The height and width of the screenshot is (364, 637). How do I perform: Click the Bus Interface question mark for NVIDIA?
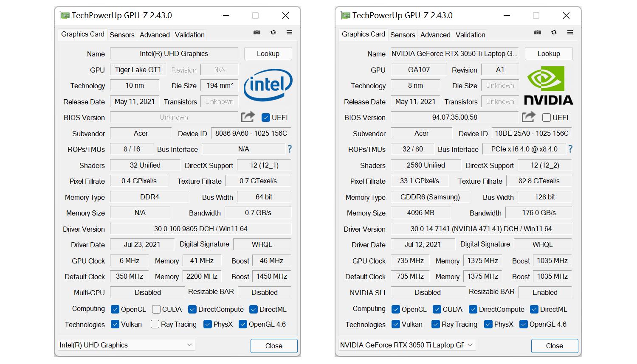(x=570, y=149)
